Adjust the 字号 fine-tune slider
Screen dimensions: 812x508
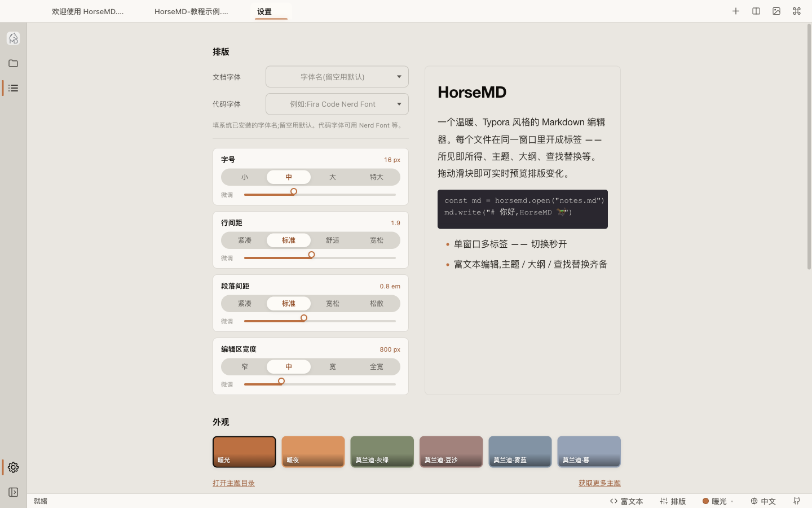(x=320, y=194)
